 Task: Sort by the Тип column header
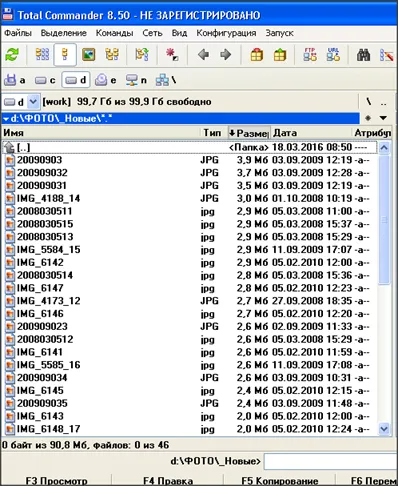pos(215,133)
